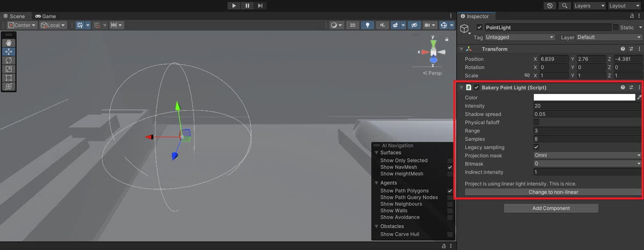Viewport: 644px width, 250px height.
Task: Open the Bitmask dropdown
Action: [x=588, y=164]
